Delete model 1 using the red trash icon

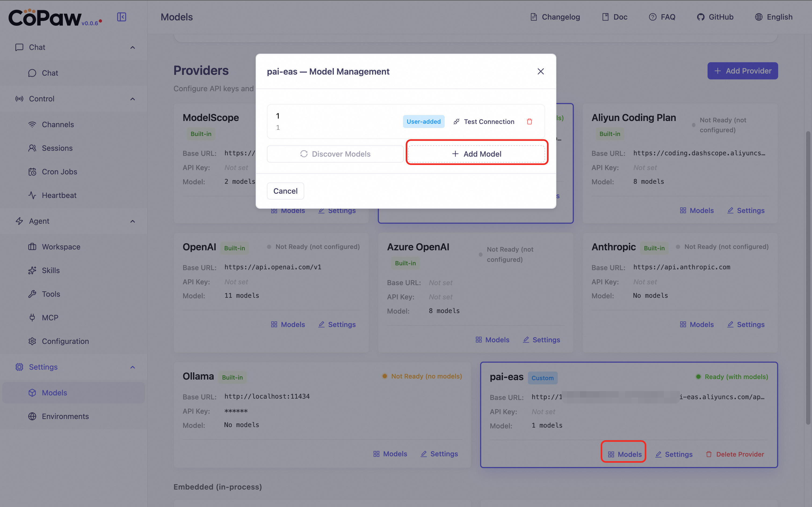(530, 121)
